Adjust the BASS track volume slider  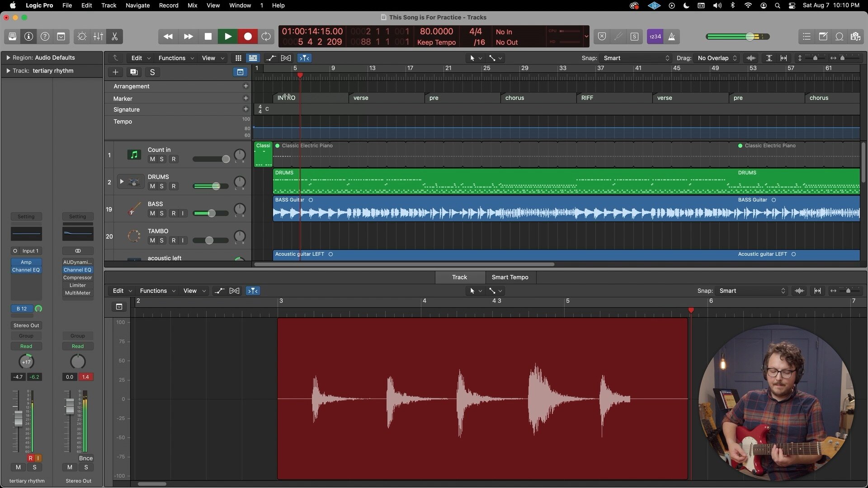211,213
